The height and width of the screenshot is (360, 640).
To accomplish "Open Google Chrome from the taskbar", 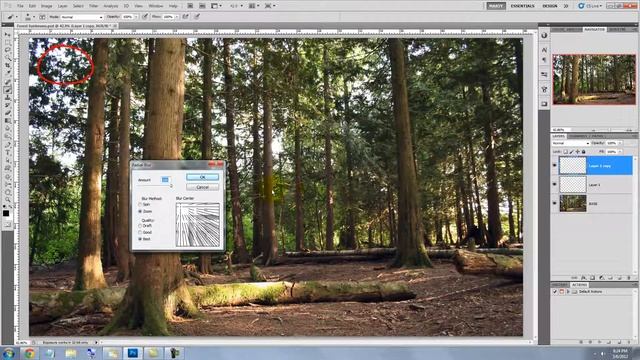I will pos(29,353).
